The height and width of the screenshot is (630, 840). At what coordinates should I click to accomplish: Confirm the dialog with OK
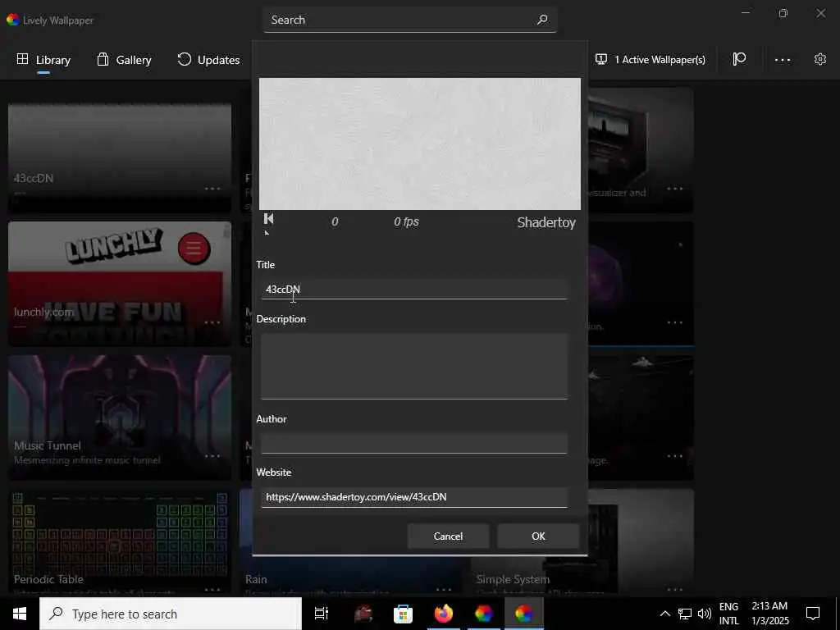[538, 536]
